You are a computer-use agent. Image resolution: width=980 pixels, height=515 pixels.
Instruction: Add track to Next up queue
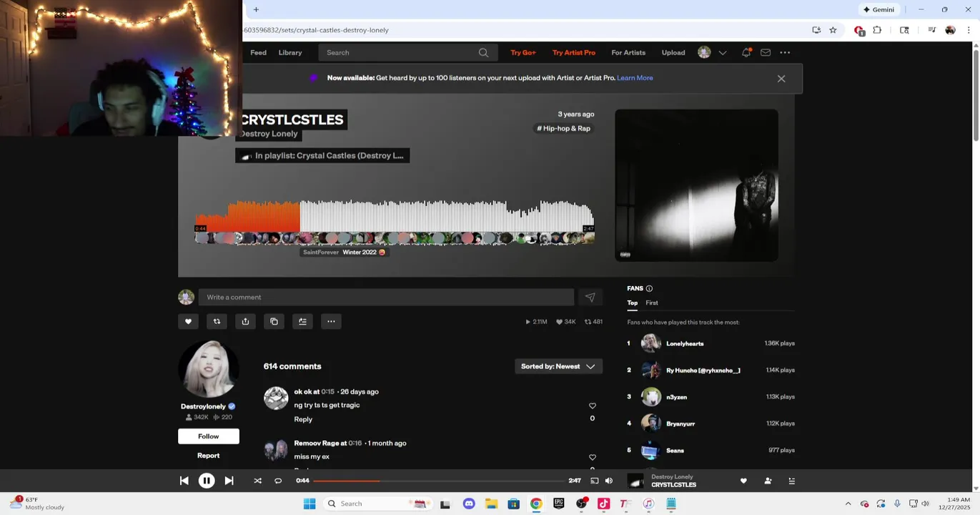click(x=302, y=322)
